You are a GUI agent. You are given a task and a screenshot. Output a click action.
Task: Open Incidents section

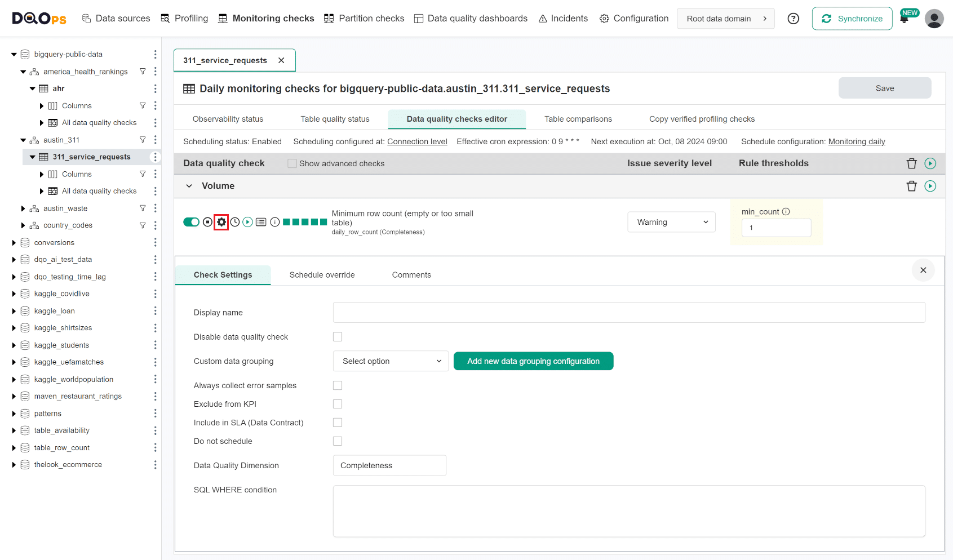[563, 19]
